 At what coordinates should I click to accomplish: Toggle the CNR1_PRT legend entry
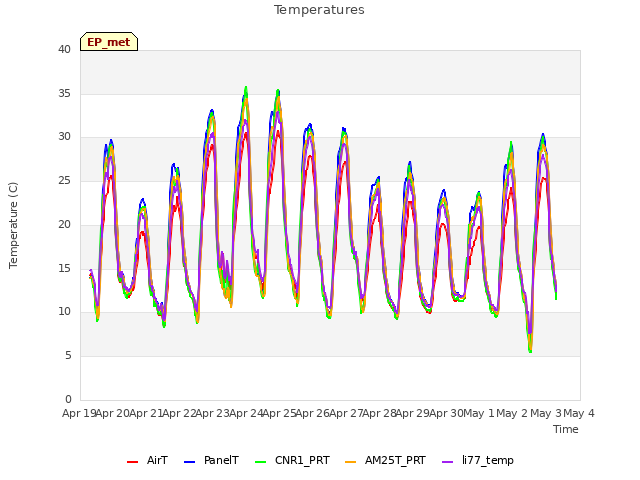pyautogui.click(x=292, y=461)
